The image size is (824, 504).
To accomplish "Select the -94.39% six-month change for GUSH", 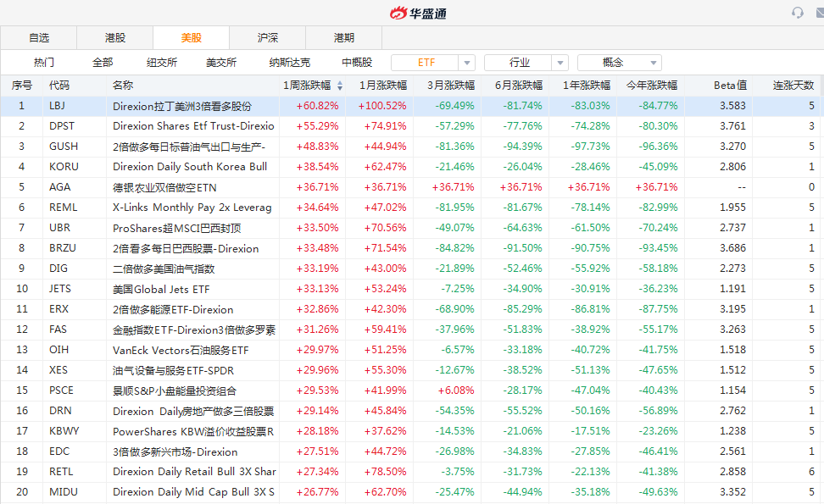I will click(522, 147).
